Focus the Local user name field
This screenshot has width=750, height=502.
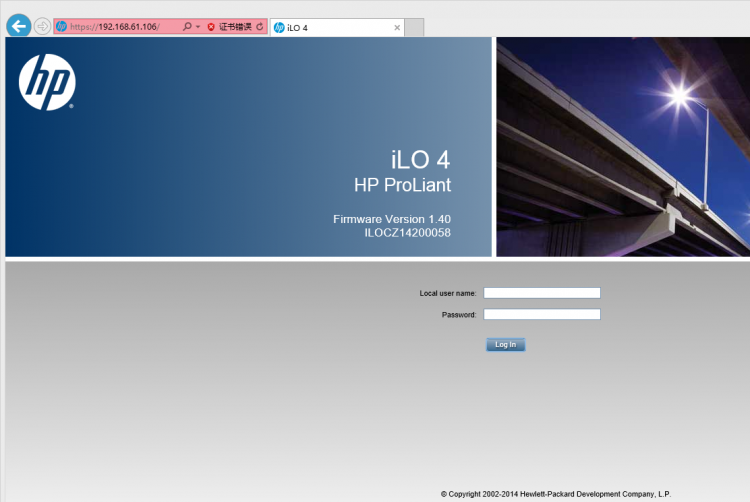coord(542,293)
